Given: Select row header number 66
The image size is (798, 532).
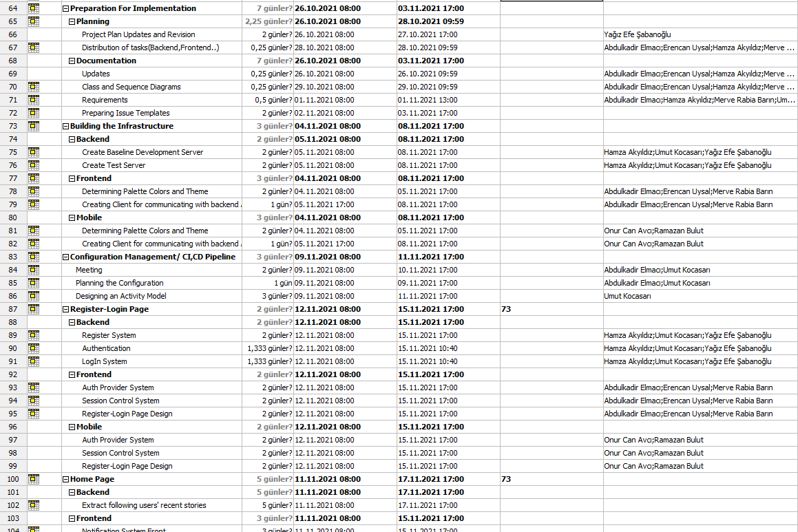Looking at the screenshot, I should (x=12, y=34).
